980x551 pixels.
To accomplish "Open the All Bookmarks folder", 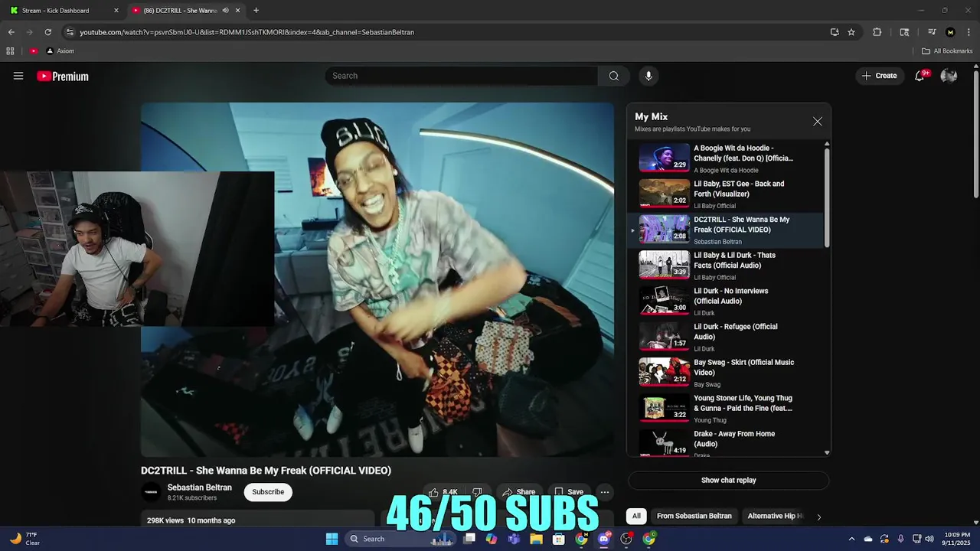I will click(947, 51).
